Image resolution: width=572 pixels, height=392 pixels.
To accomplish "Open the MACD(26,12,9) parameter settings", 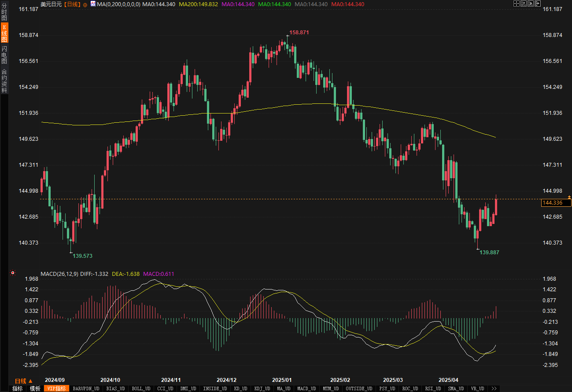I will click(59, 274).
